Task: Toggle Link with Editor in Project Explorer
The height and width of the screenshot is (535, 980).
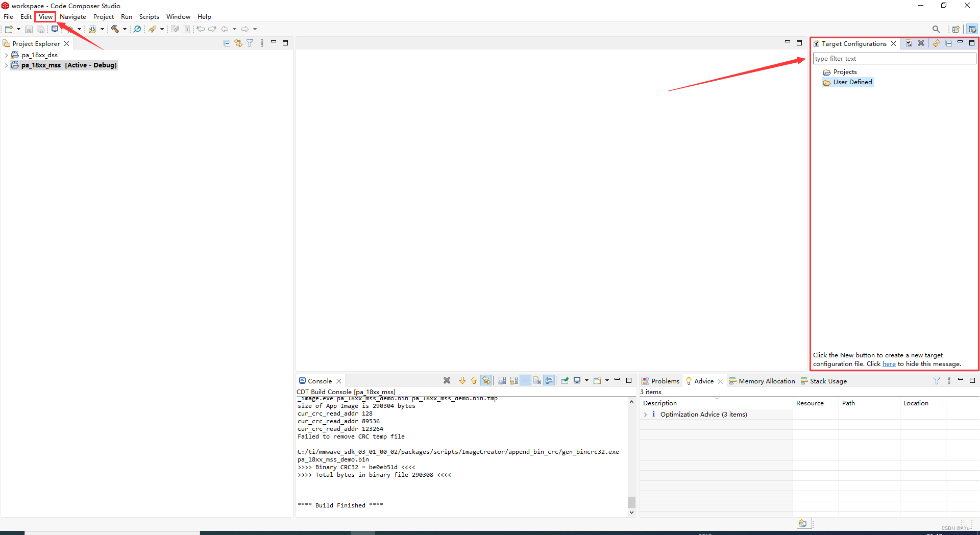Action: (x=238, y=43)
